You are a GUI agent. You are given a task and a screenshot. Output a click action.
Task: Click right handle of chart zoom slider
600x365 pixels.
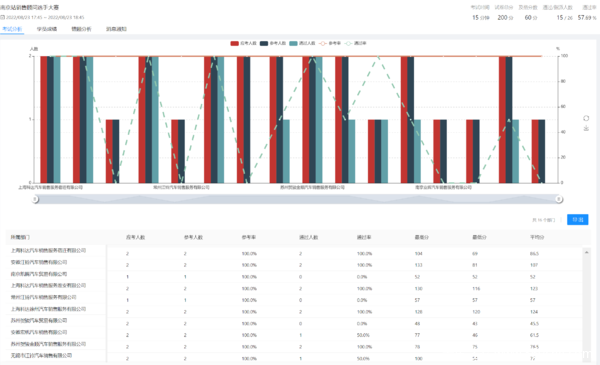(x=559, y=199)
